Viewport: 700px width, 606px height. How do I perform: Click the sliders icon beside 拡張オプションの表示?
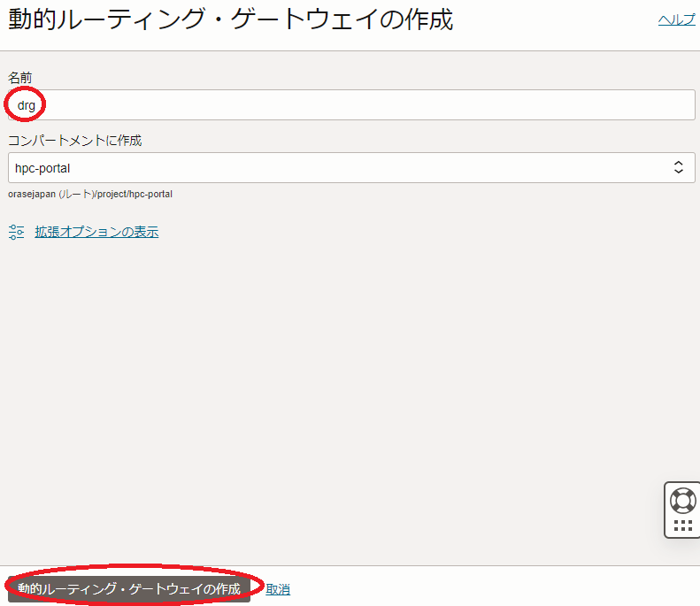coord(16,232)
